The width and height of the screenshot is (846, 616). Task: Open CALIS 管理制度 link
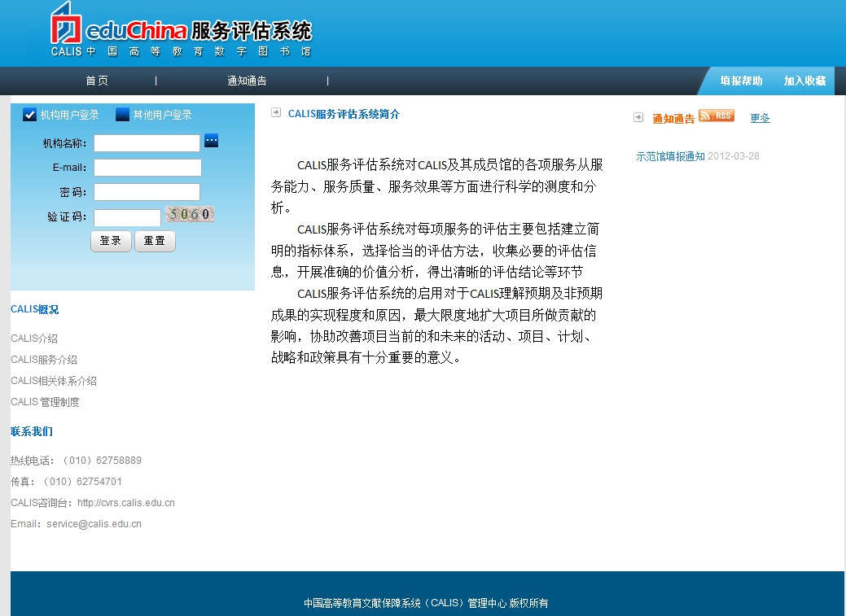coord(45,402)
